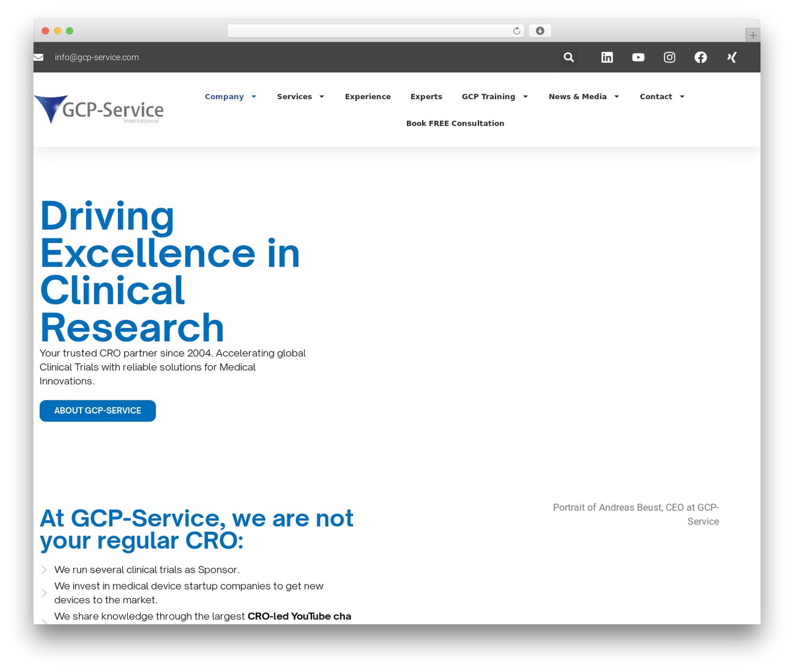
Task: Open the Xing social icon
Action: [732, 57]
